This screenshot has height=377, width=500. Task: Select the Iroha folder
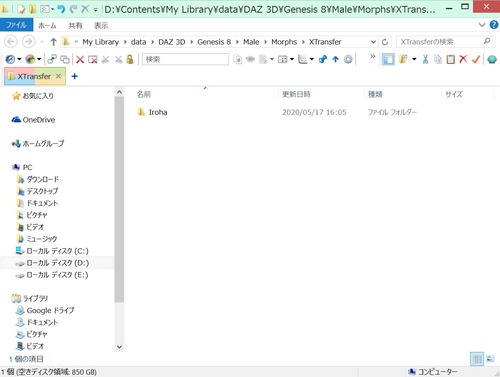coord(157,112)
